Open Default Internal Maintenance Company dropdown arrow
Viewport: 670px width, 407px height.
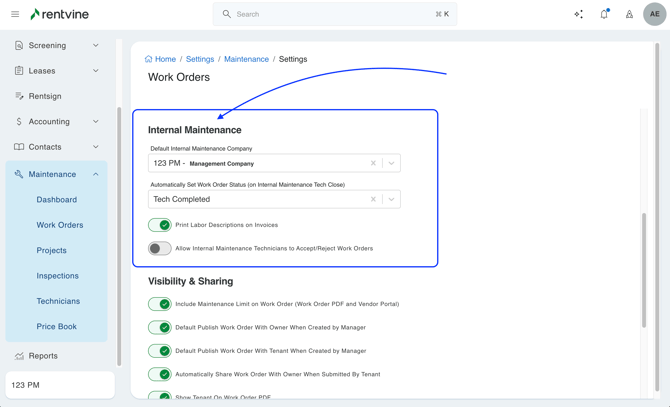pyautogui.click(x=391, y=163)
